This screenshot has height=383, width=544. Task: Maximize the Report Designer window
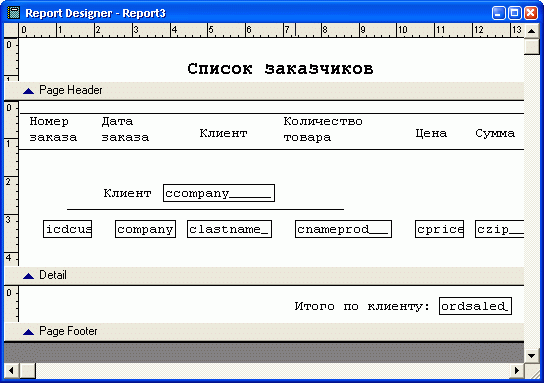pos(515,13)
